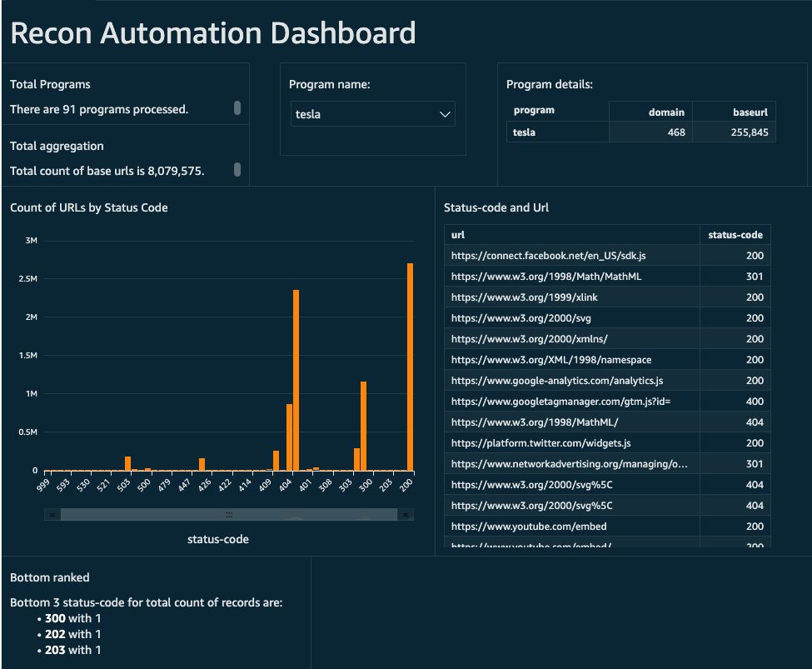Click the center grip of chart range slider

(x=229, y=515)
